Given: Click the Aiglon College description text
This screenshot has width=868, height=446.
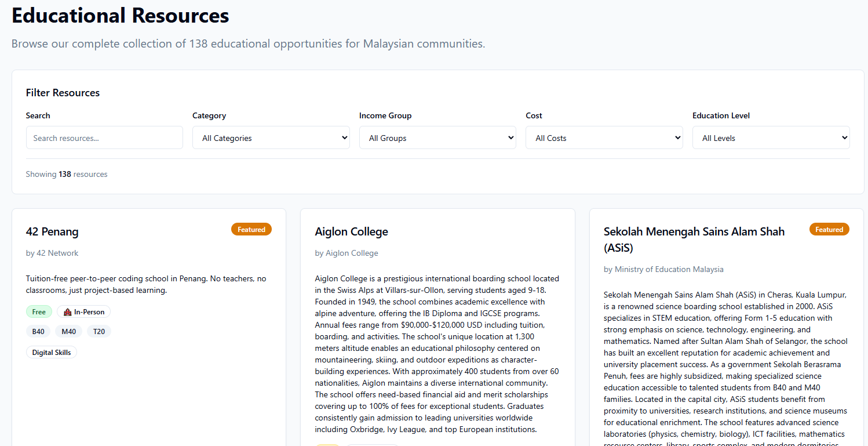Looking at the screenshot, I should pyautogui.click(x=437, y=354).
